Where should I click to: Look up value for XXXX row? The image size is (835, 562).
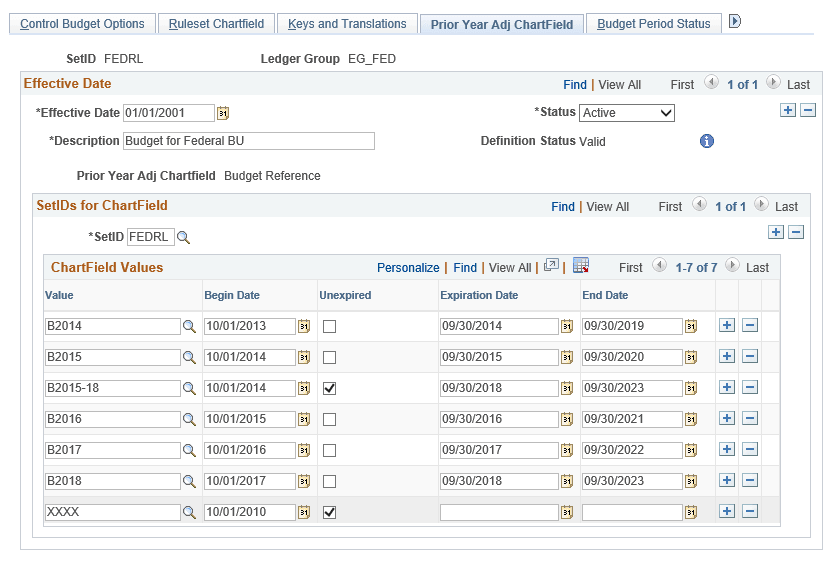click(189, 512)
